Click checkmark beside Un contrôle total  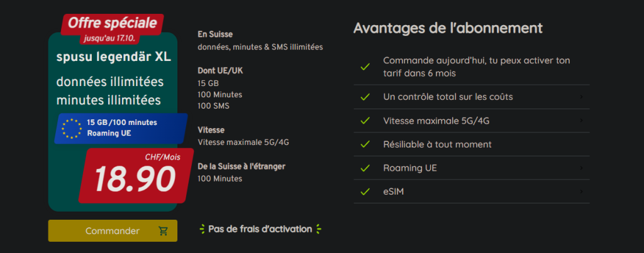coord(365,97)
